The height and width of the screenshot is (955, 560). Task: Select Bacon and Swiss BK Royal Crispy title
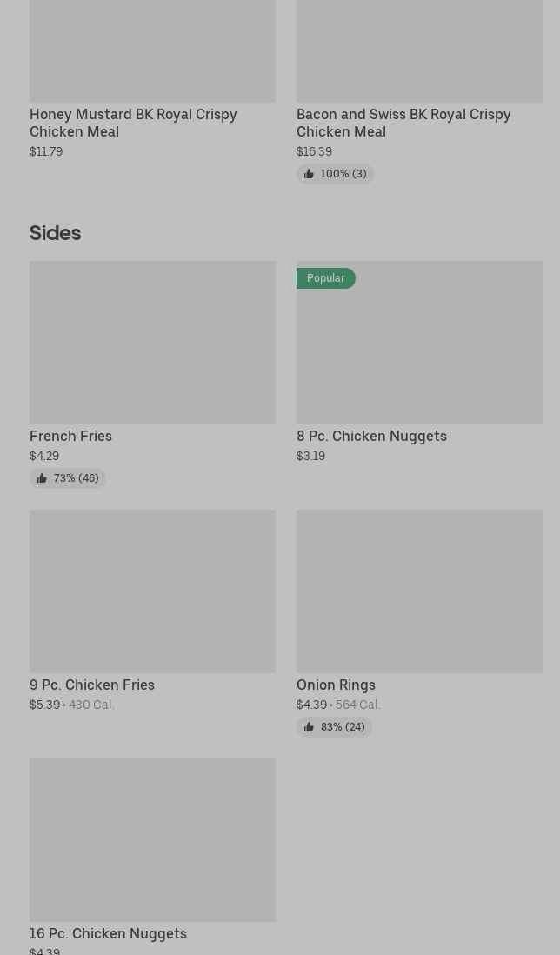tap(403, 123)
